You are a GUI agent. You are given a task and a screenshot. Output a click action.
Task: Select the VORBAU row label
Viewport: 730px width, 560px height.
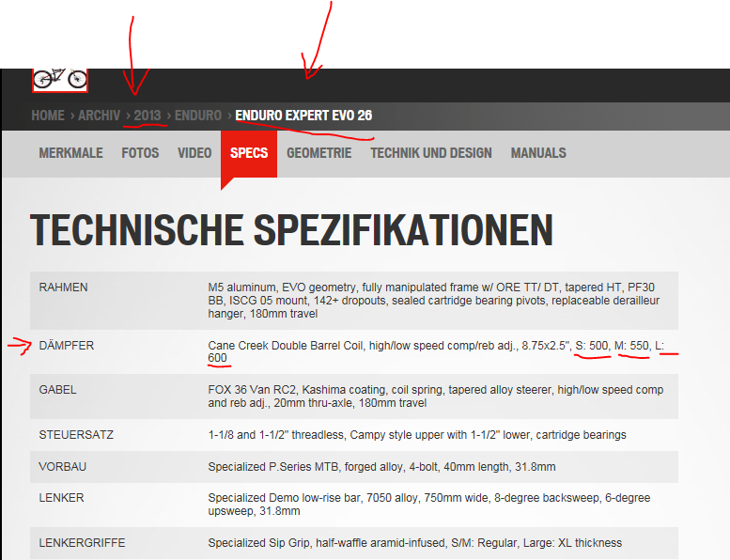point(62,466)
